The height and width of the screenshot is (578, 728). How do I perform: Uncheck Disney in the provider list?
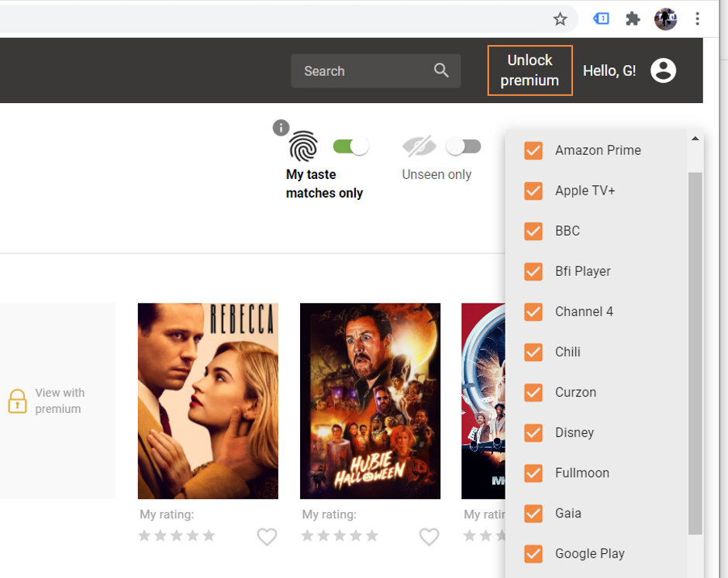pyautogui.click(x=533, y=433)
